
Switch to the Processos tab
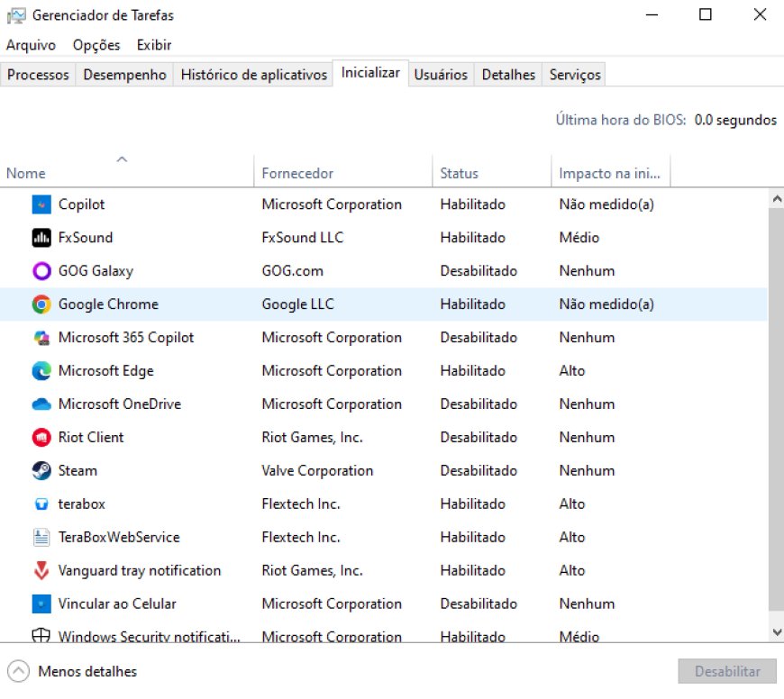tap(38, 75)
